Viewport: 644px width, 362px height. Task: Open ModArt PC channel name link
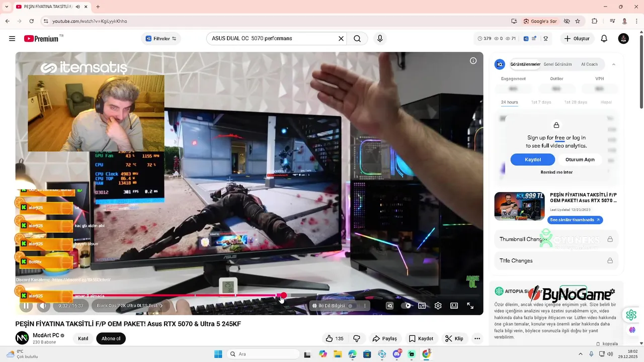click(46, 335)
